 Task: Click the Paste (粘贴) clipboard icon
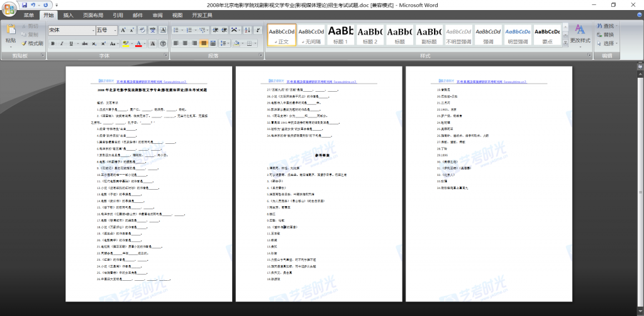click(x=11, y=31)
